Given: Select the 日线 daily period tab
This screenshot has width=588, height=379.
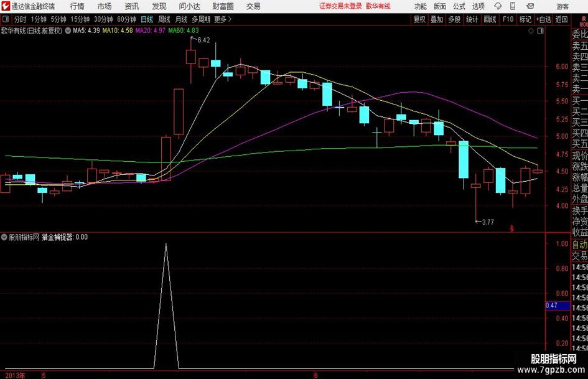Looking at the screenshot, I should pyautogui.click(x=147, y=19).
